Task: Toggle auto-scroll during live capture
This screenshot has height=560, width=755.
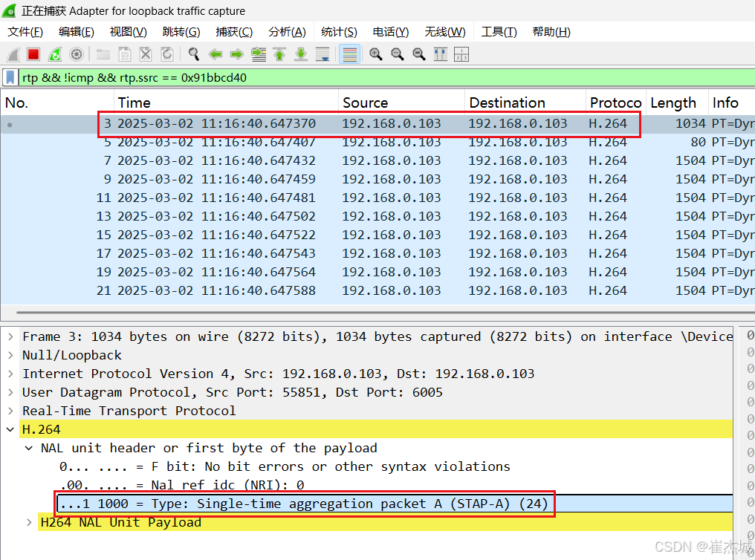Action: click(x=323, y=54)
